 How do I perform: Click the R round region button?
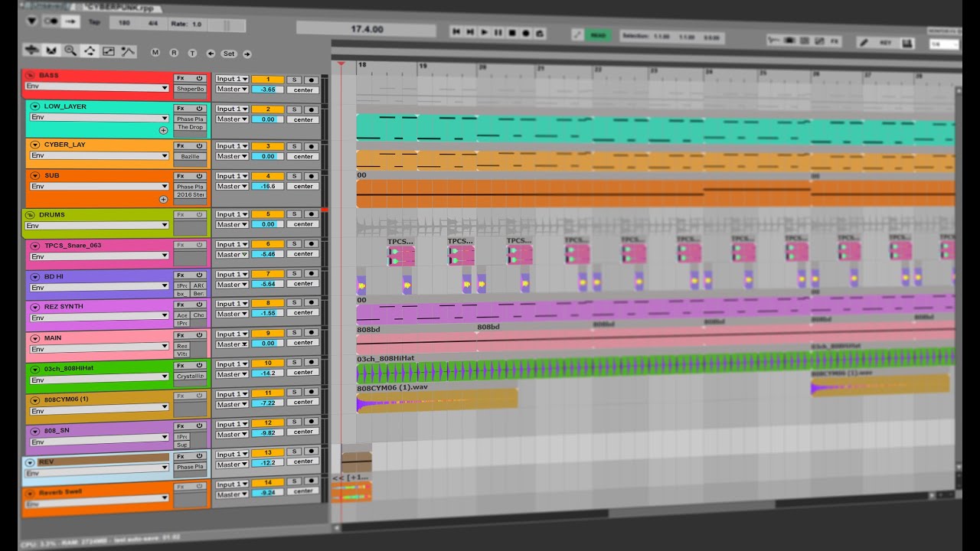coord(174,53)
